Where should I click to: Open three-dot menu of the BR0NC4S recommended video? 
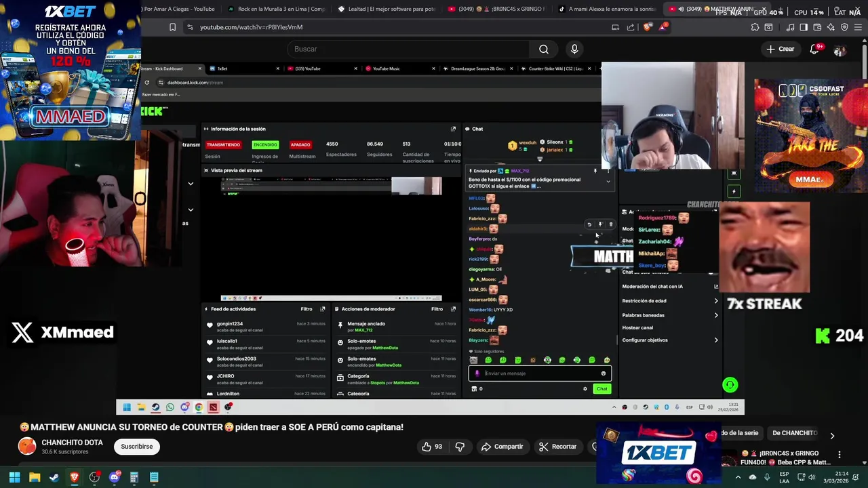coord(840,455)
